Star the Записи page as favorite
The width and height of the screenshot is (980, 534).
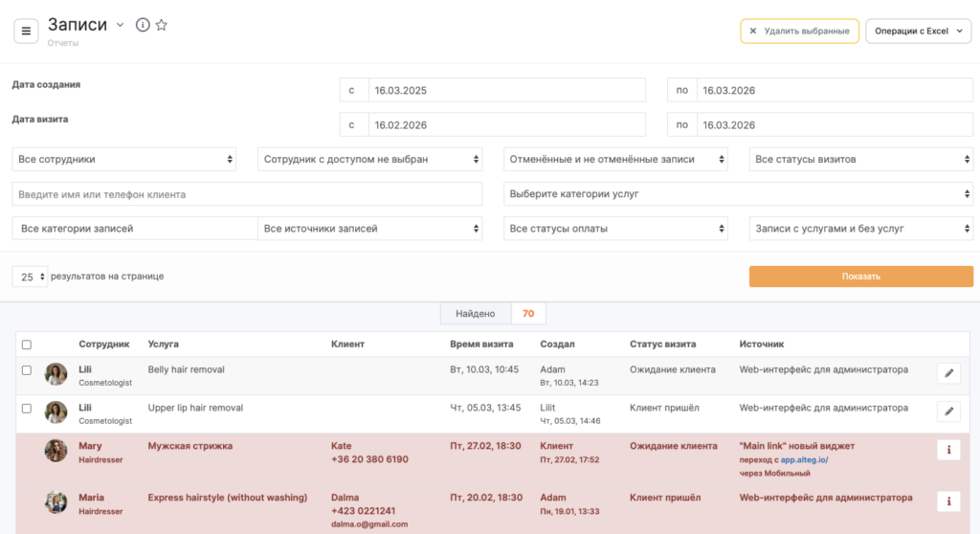(162, 26)
